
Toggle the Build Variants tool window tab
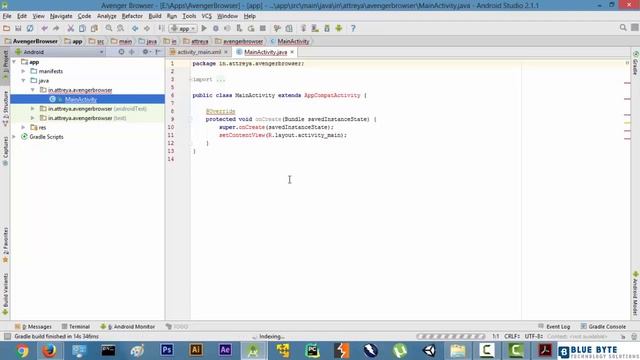coord(5,294)
